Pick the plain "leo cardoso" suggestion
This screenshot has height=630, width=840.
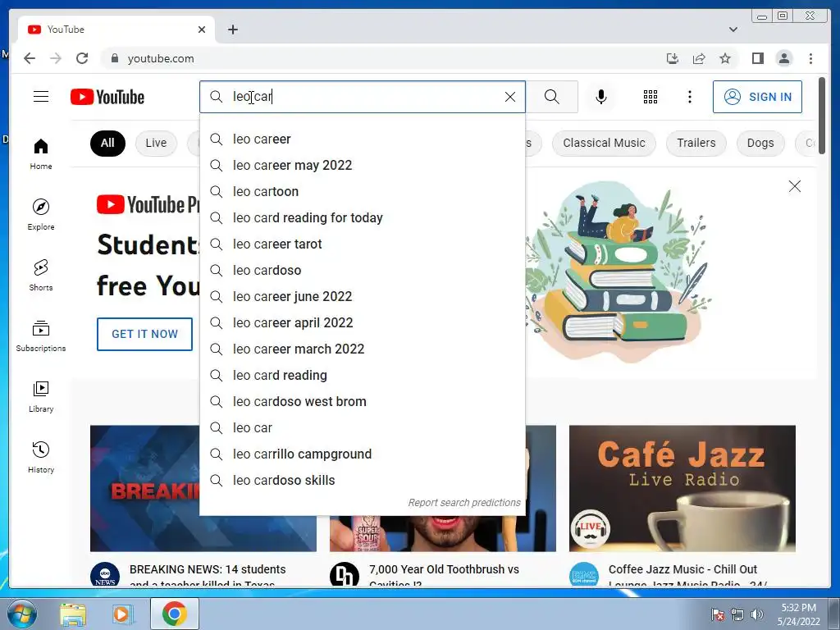coord(363,270)
